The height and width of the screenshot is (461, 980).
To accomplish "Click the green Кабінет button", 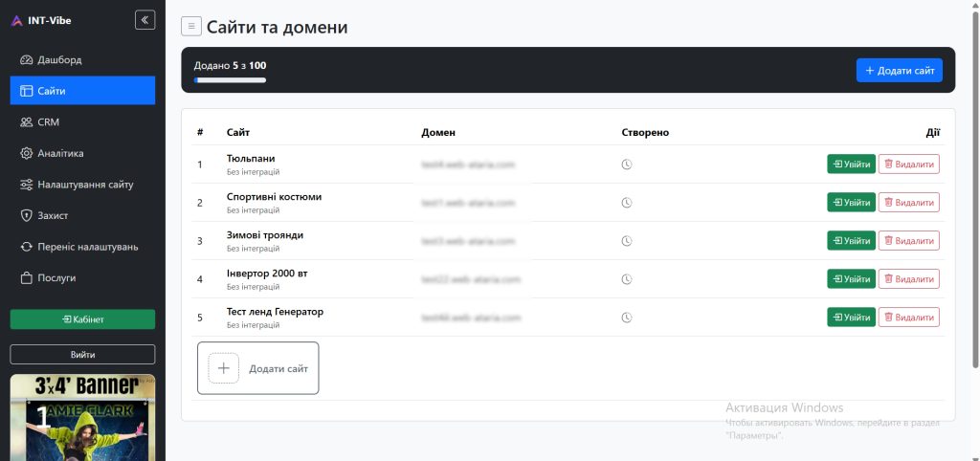I will point(82,319).
